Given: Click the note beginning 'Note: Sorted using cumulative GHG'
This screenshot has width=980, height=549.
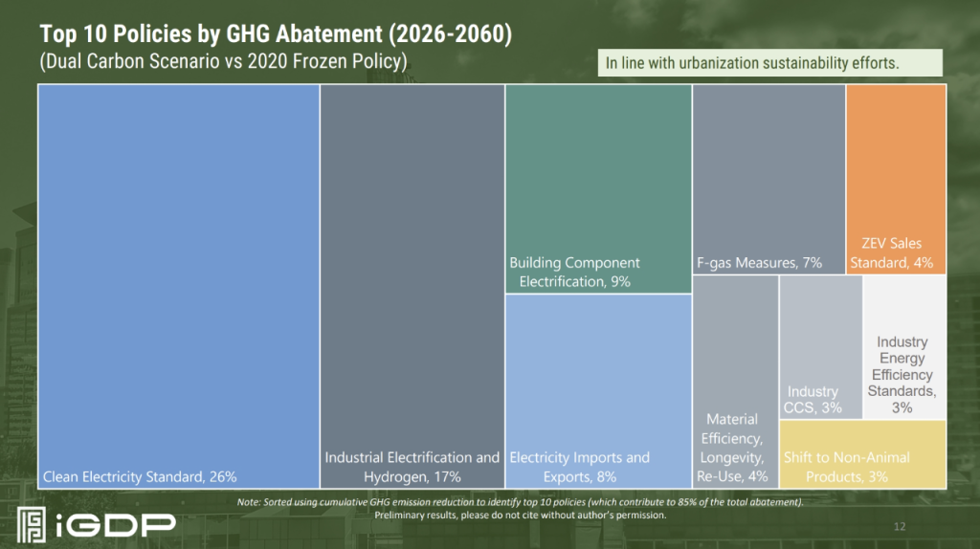Looking at the screenshot, I should [520, 501].
